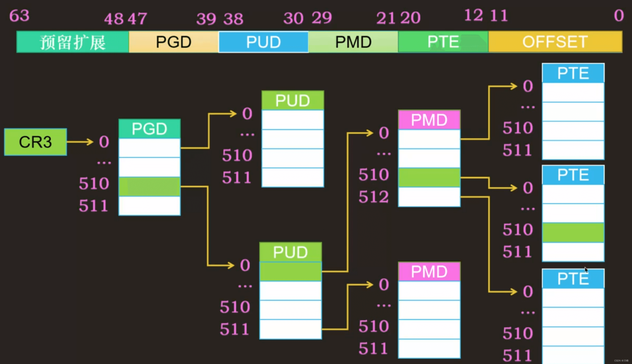Image resolution: width=632 pixels, height=364 pixels.
Task: Click "510" index beside the upper PMD table
Action: (x=374, y=175)
